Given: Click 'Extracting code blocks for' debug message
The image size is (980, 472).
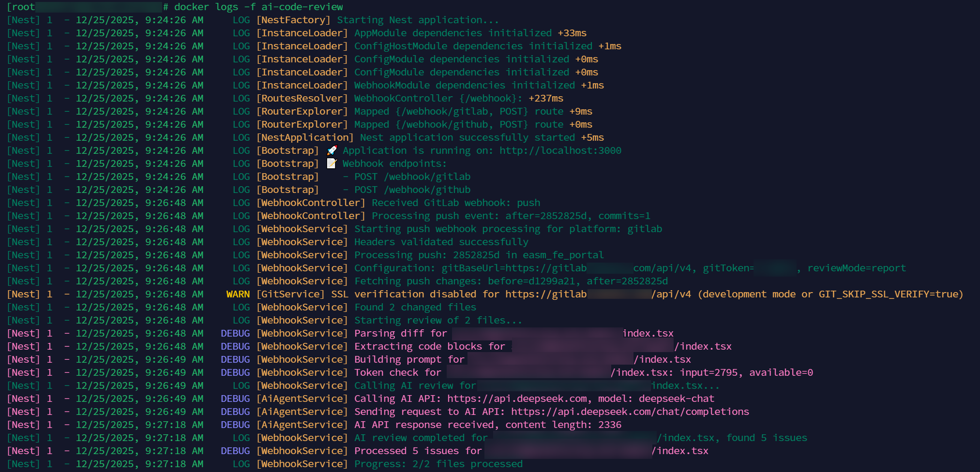Looking at the screenshot, I should point(430,346).
